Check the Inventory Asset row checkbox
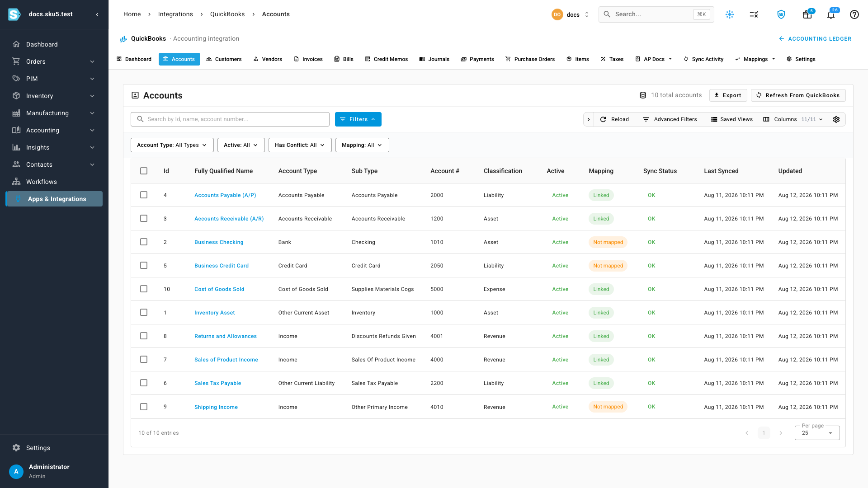The height and width of the screenshot is (488, 868). (144, 313)
